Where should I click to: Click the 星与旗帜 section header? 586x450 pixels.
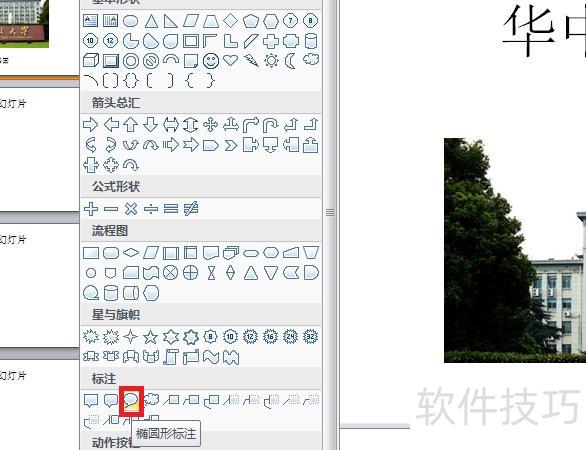[116, 315]
